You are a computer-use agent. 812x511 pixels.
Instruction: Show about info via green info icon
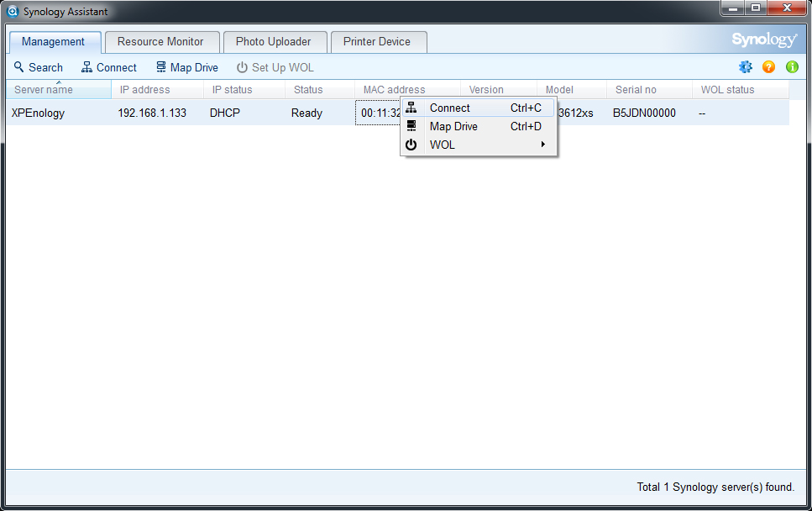tap(792, 67)
